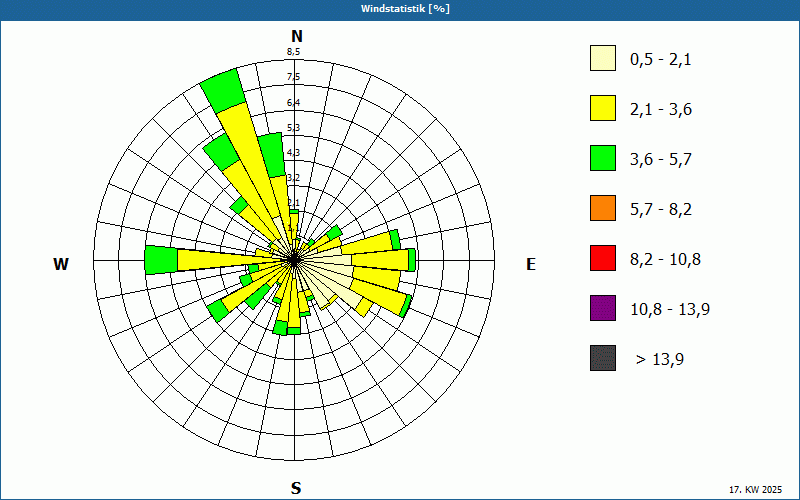Click the 5,3 axis scale label
The height and width of the screenshot is (500, 800).
click(293, 128)
